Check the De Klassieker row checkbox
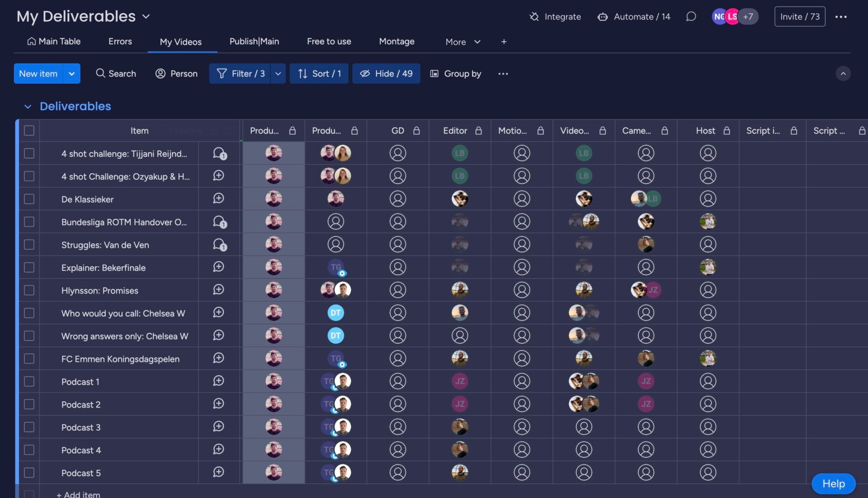868x498 pixels. (29, 199)
